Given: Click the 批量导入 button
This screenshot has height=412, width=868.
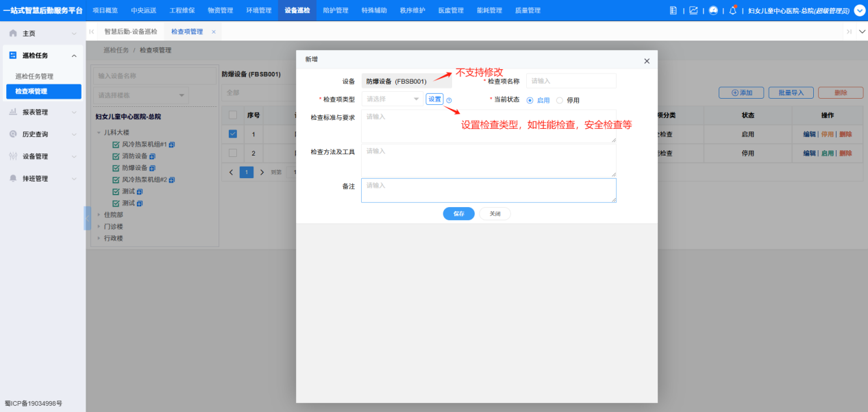Looking at the screenshot, I should (791, 93).
